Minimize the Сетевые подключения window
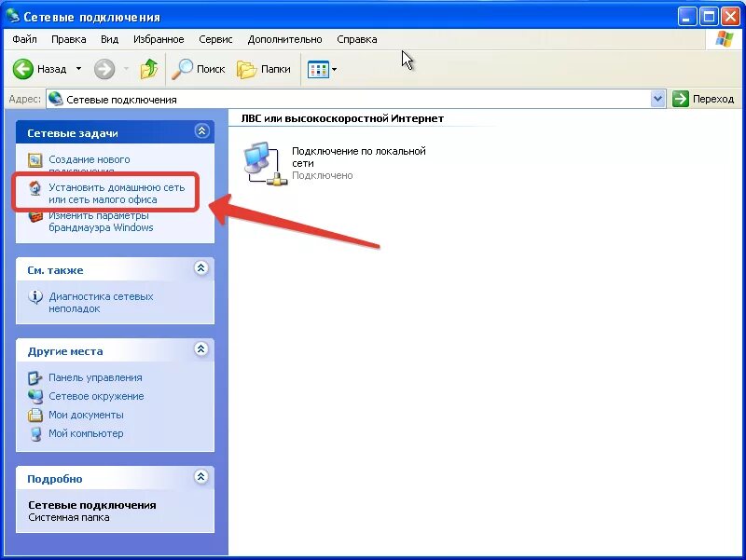The image size is (746, 560). (x=686, y=16)
